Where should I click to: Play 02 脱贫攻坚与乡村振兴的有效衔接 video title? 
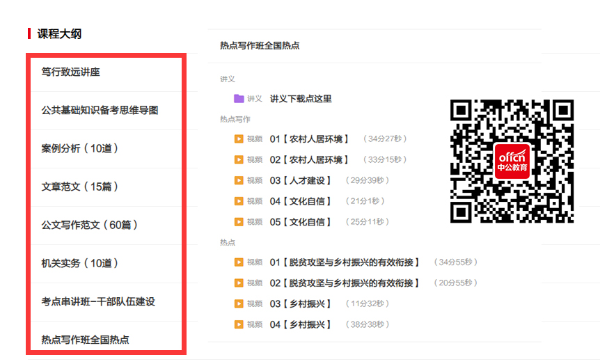point(345,283)
